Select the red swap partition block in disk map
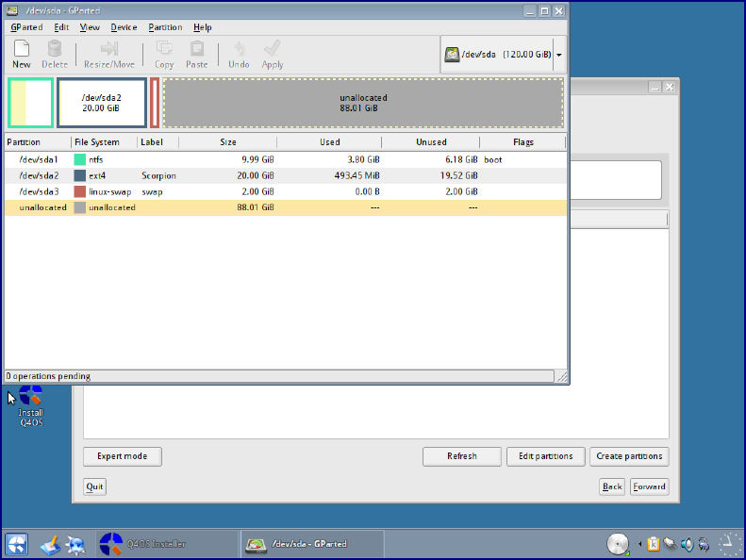The image size is (746, 560). (x=155, y=103)
